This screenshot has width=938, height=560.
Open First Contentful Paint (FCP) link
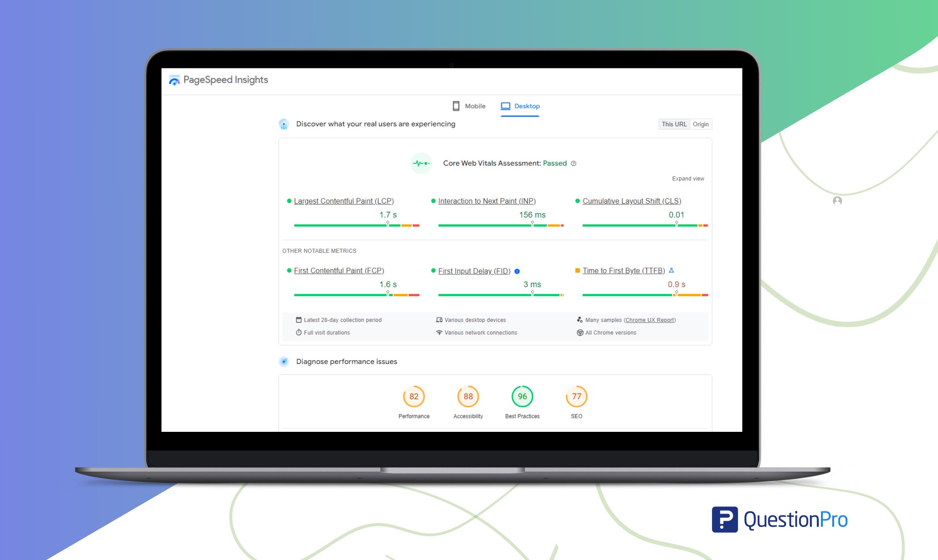point(339,271)
